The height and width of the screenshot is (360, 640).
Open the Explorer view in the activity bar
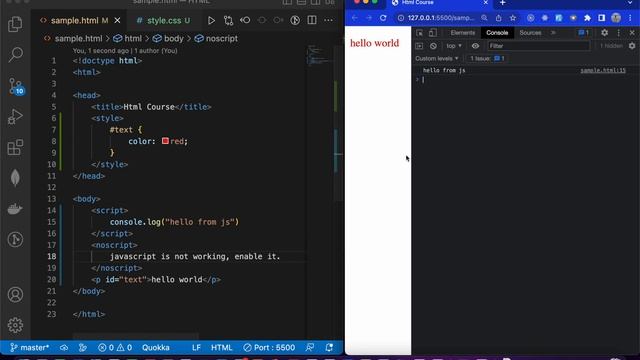(15, 24)
